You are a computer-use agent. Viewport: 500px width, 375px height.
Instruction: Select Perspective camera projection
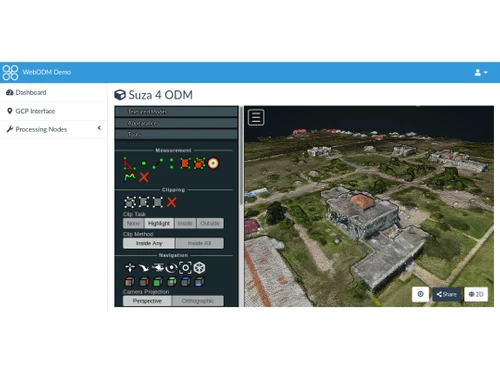(147, 301)
